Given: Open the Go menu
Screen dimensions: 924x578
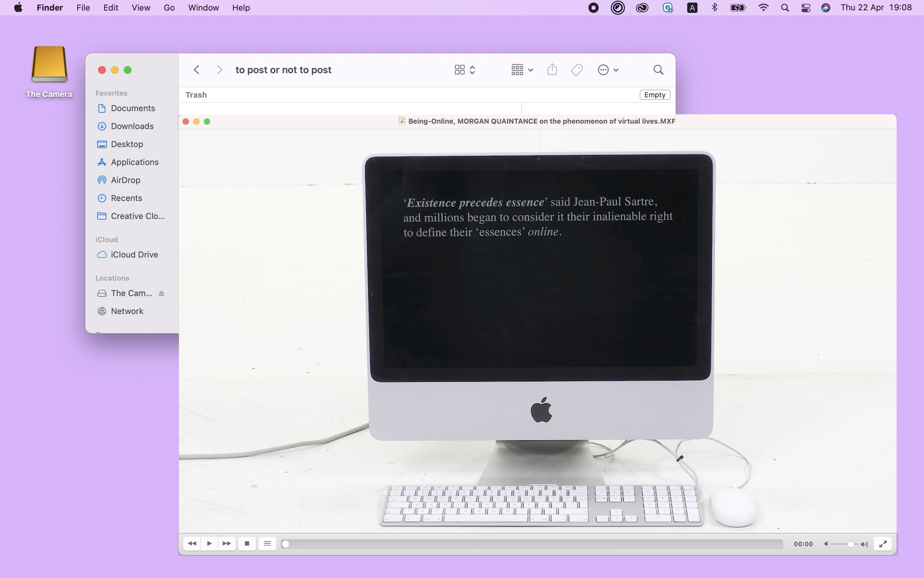Looking at the screenshot, I should [169, 8].
